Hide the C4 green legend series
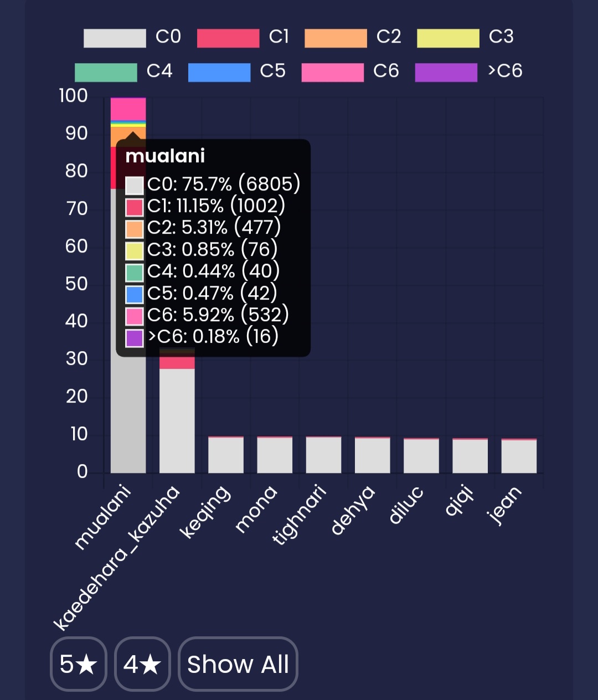This screenshot has width=598, height=700. [x=106, y=73]
